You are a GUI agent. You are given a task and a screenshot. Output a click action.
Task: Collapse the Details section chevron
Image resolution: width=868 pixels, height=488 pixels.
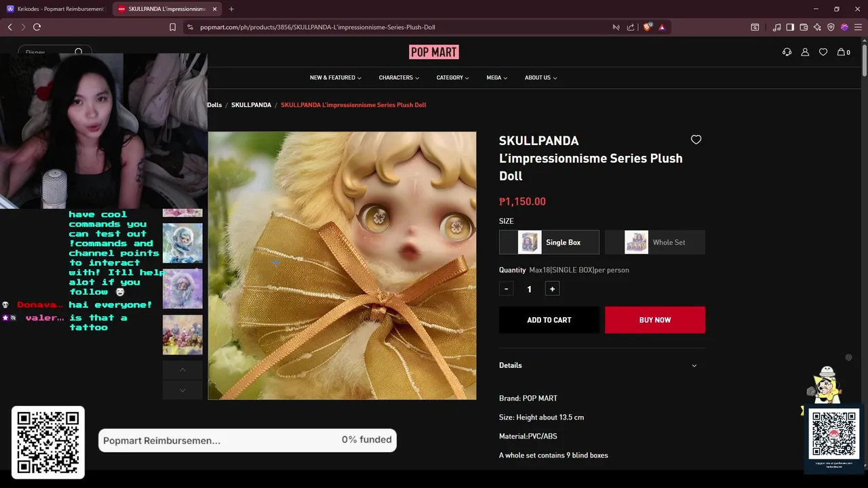point(694,365)
